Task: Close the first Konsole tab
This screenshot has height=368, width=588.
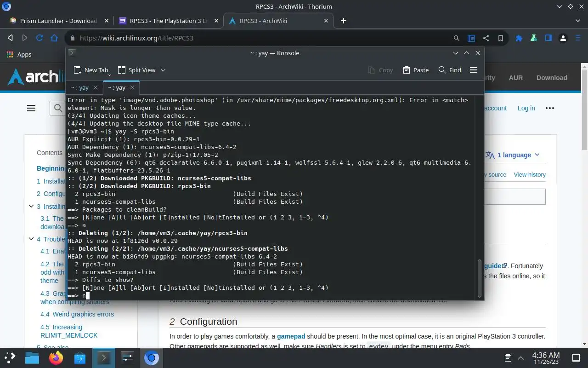Action: (x=96, y=87)
